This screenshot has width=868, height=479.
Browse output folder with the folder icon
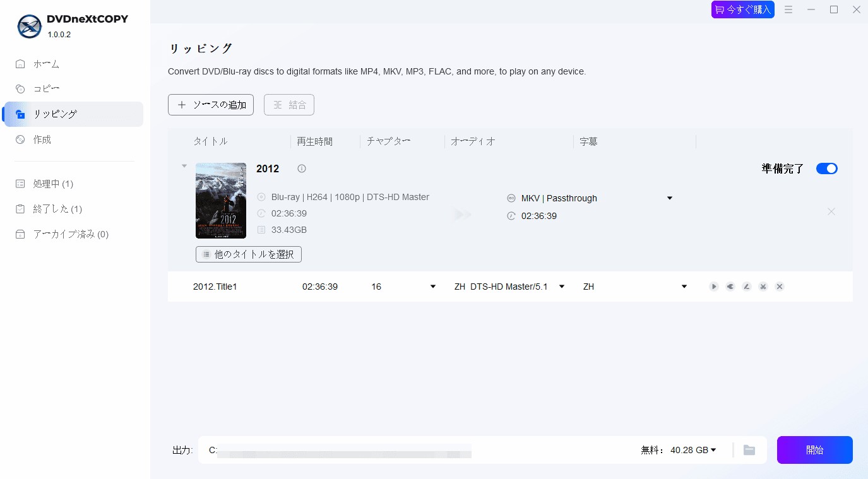749,450
